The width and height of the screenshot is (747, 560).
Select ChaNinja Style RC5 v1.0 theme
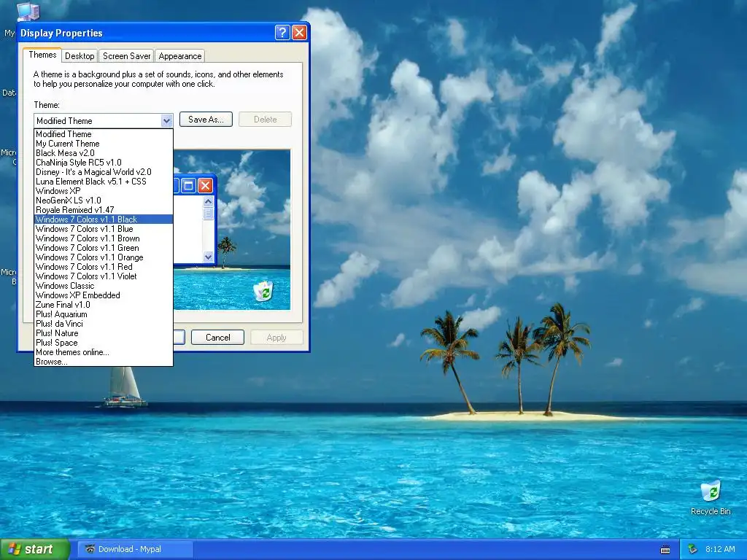tap(104, 163)
